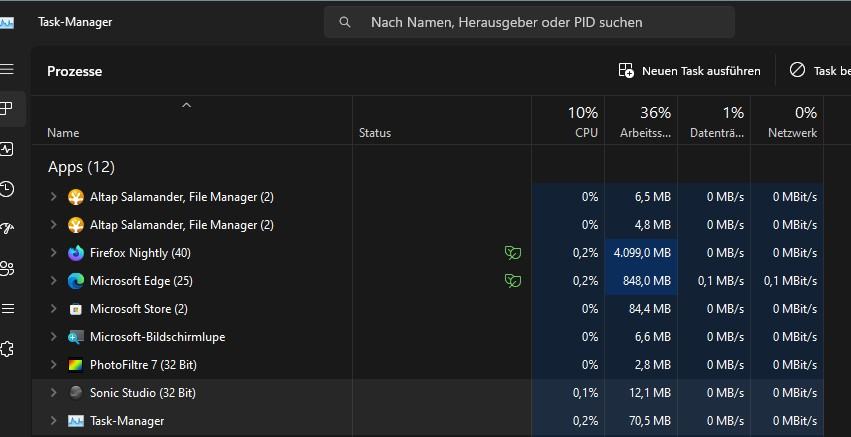Expand the Sonic Studio process group
This screenshot has width=851, height=437.
[54, 393]
